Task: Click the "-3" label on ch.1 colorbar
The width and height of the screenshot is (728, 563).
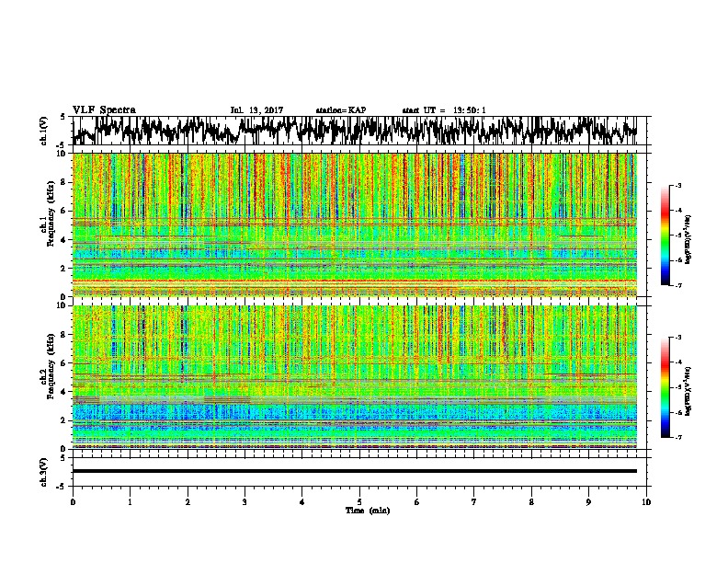Action: 677,185
